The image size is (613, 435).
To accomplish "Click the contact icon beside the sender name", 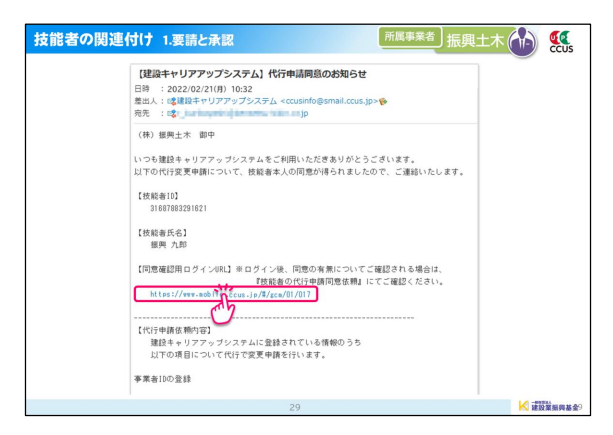I will pos(172,102).
